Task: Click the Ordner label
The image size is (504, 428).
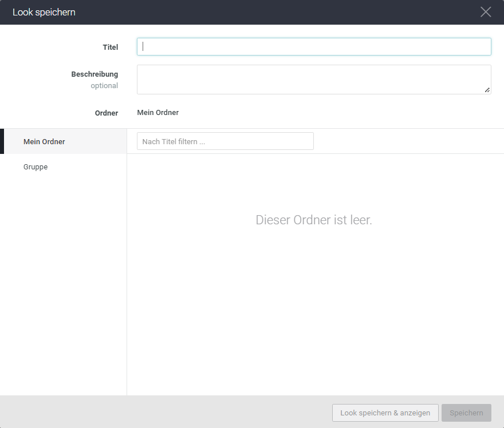Action: (x=107, y=113)
